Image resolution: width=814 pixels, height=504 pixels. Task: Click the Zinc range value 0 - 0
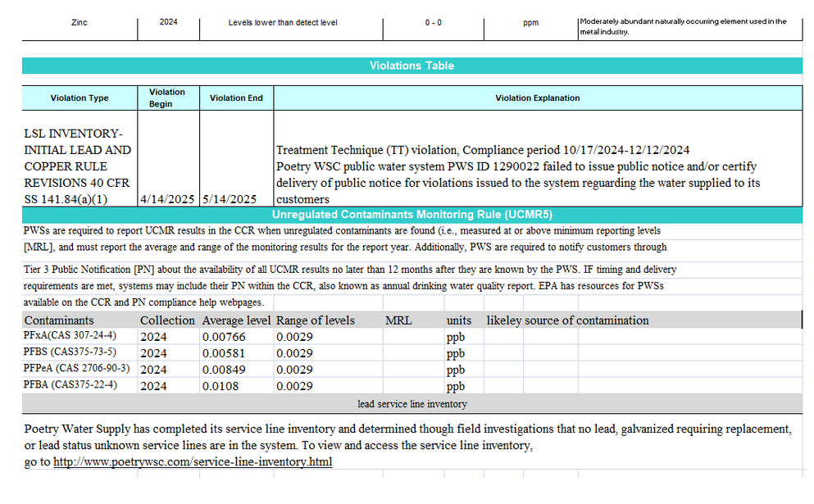click(x=434, y=23)
